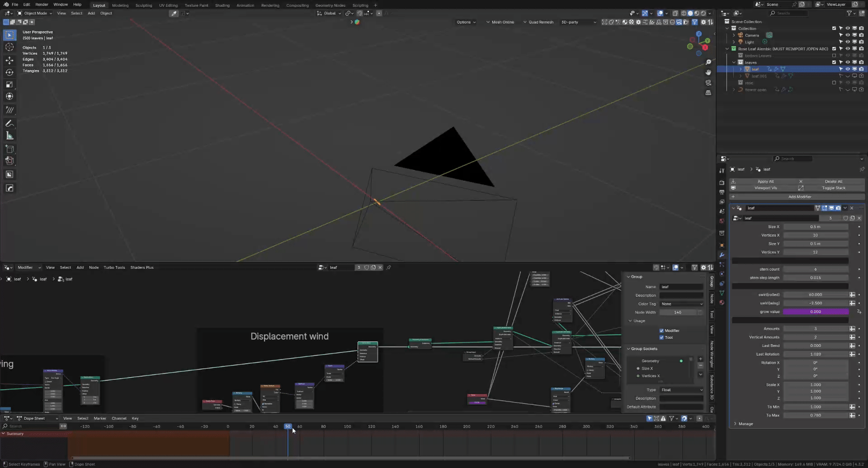This screenshot has height=468, width=868.
Task: Hide the Camera object with eye icon
Action: click(x=848, y=35)
